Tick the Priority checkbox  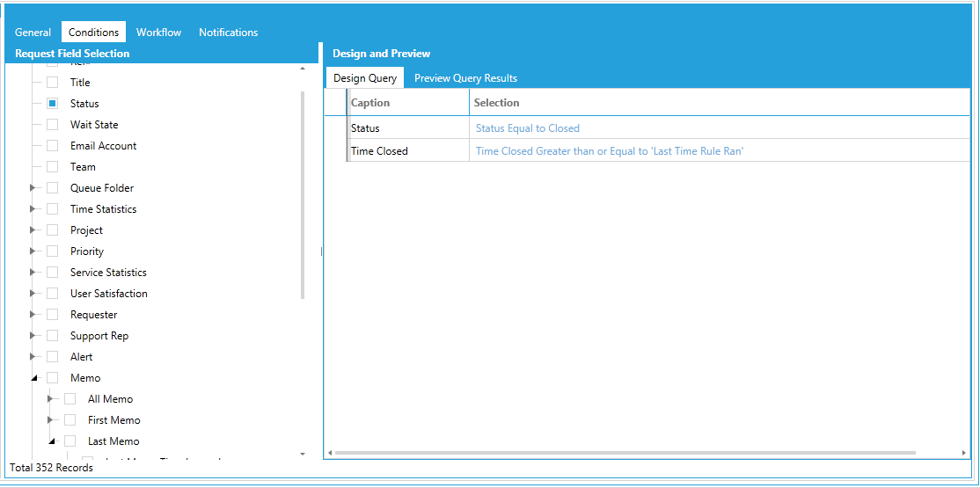[x=53, y=251]
